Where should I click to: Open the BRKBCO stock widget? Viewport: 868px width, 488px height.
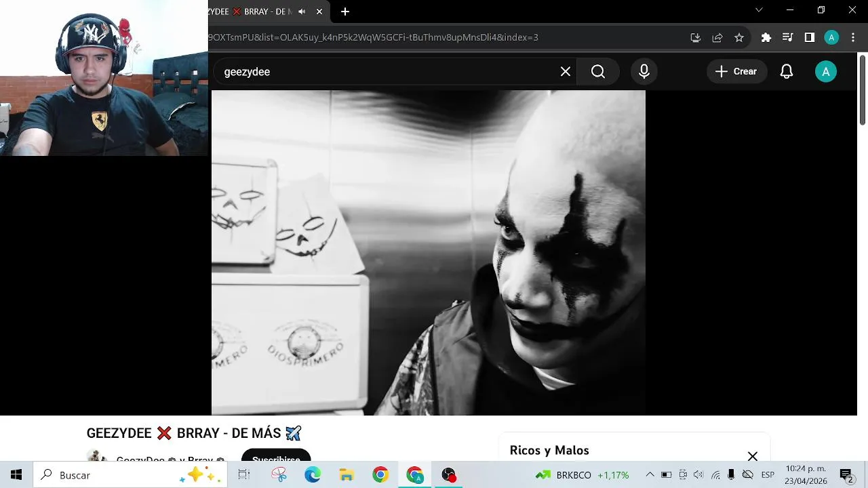coord(583,475)
